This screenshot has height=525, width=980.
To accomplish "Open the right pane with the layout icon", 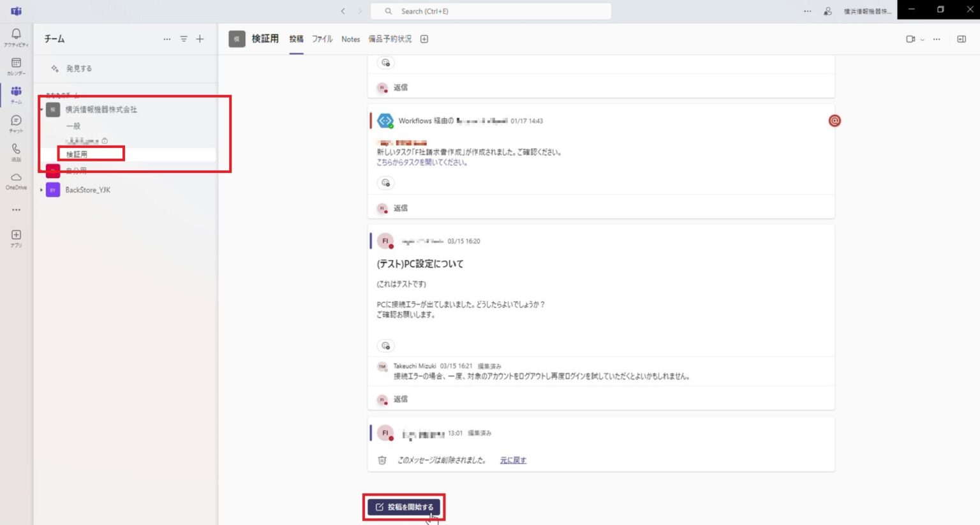I will (961, 39).
